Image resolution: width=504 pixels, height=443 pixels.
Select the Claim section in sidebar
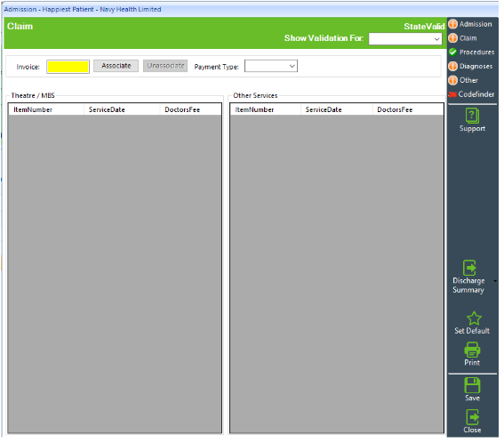point(468,38)
